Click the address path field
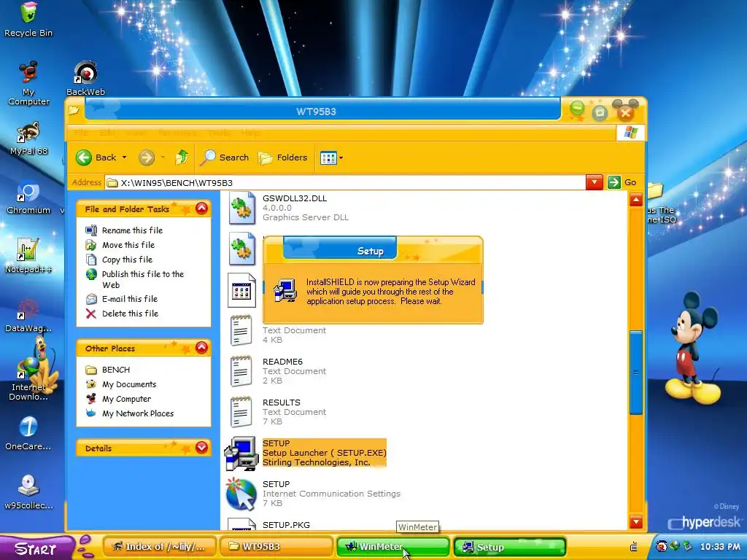Viewport: 747px width, 560px height. [x=346, y=183]
